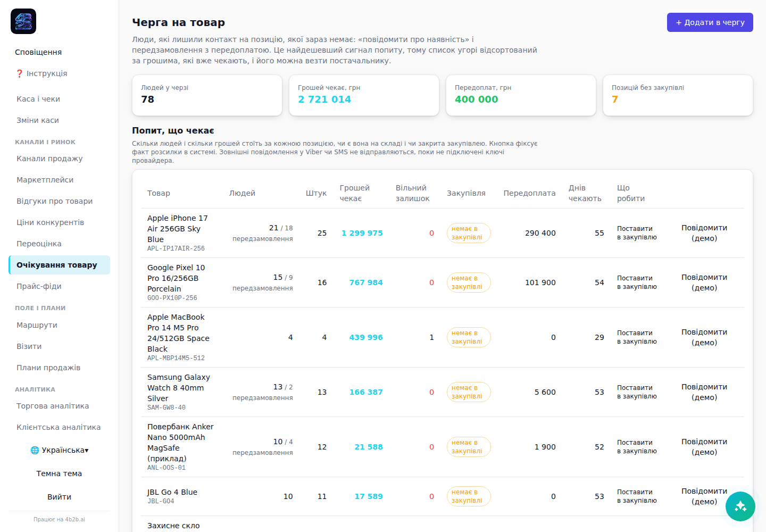Screen dimensions: 766x532
Task: Click the Передоплата column header
Action: (529, 193)
